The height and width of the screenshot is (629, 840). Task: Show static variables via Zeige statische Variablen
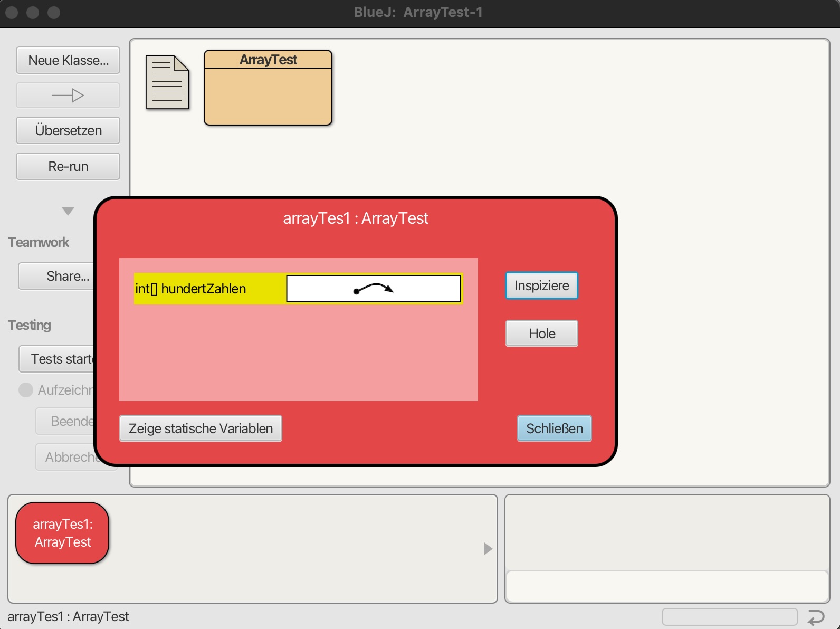point(201,428)
